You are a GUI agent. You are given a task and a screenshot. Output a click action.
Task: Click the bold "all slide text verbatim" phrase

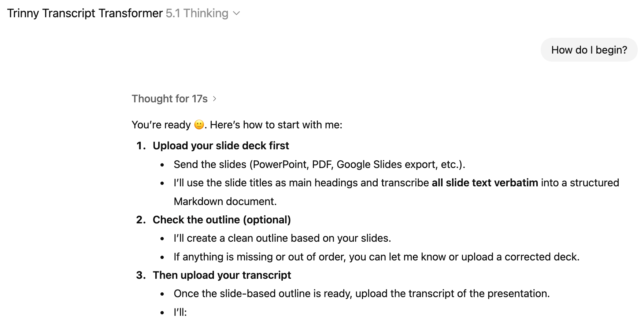[x=485, y=183]
